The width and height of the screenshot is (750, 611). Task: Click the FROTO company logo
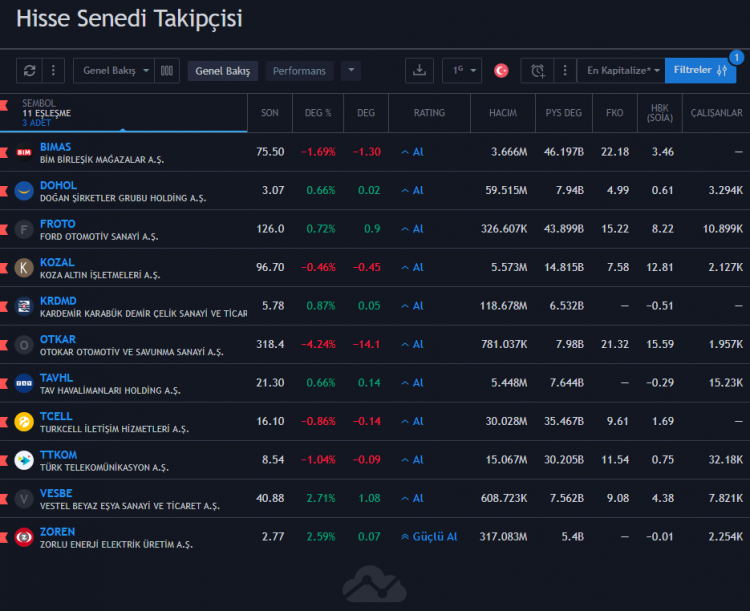(24, 230)
